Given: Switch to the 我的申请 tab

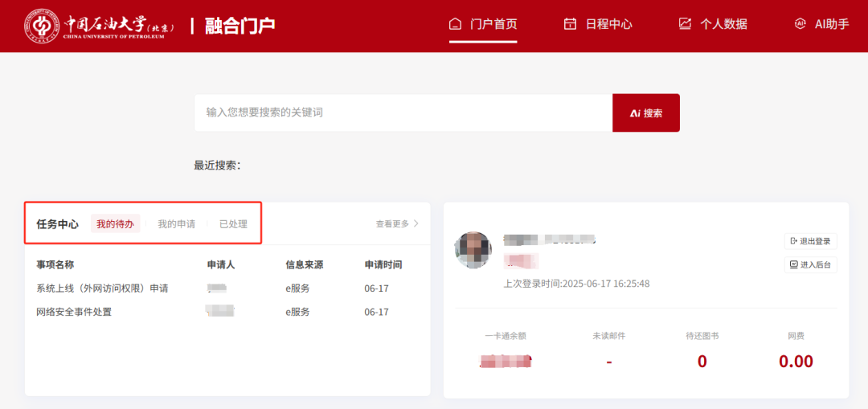Looking at the screenshot, I should point(176,224).
